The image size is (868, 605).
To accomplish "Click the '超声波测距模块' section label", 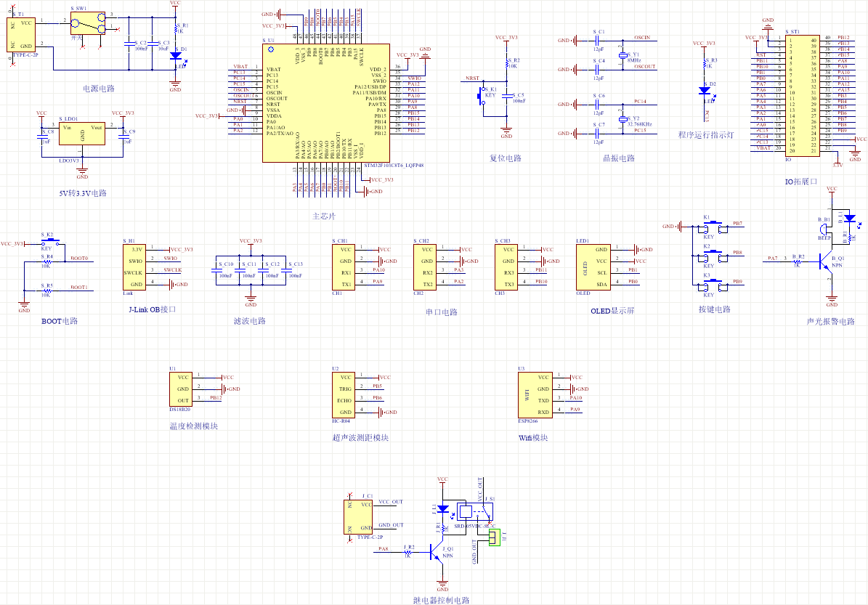I will click(360, 438).
